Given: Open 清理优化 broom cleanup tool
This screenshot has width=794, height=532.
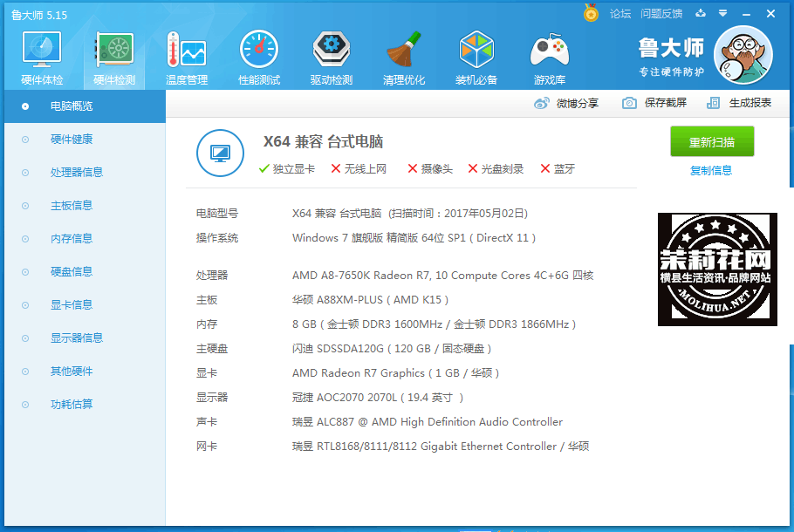Looking at the screenshot, I should 404,58.
